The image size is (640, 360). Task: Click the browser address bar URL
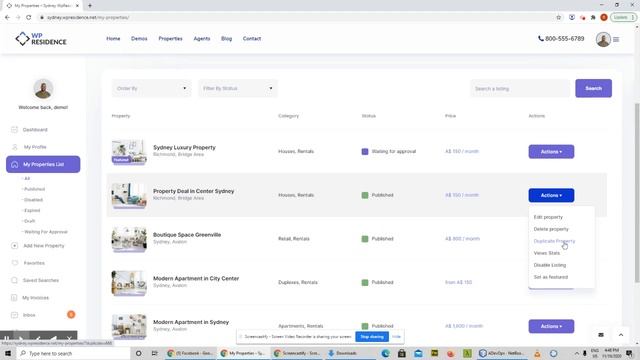(x=88, y=18)
